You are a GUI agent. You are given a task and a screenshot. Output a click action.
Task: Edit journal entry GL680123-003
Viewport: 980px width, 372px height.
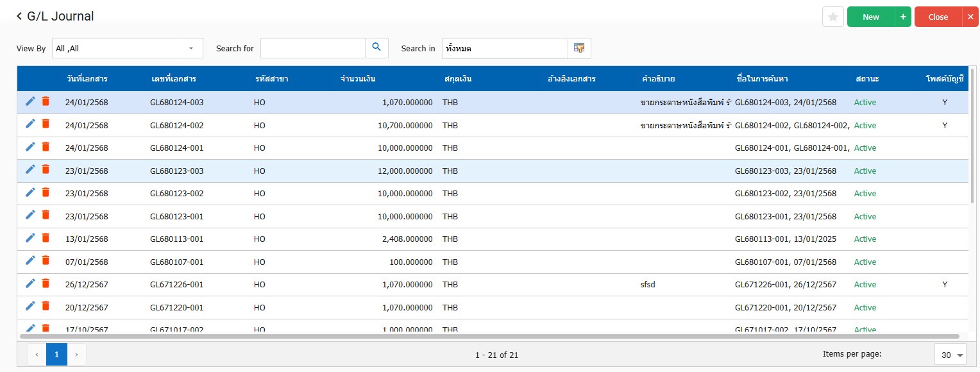pyautogui.click(x=30, y=169)
